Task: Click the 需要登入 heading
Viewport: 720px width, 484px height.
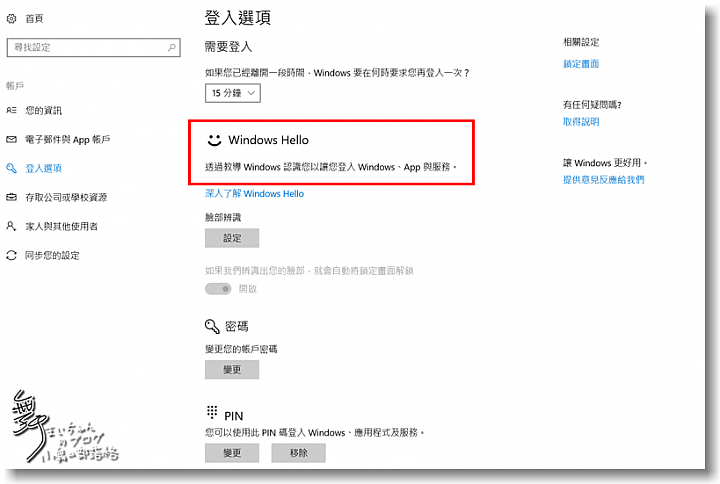Action: coord(228,46)
